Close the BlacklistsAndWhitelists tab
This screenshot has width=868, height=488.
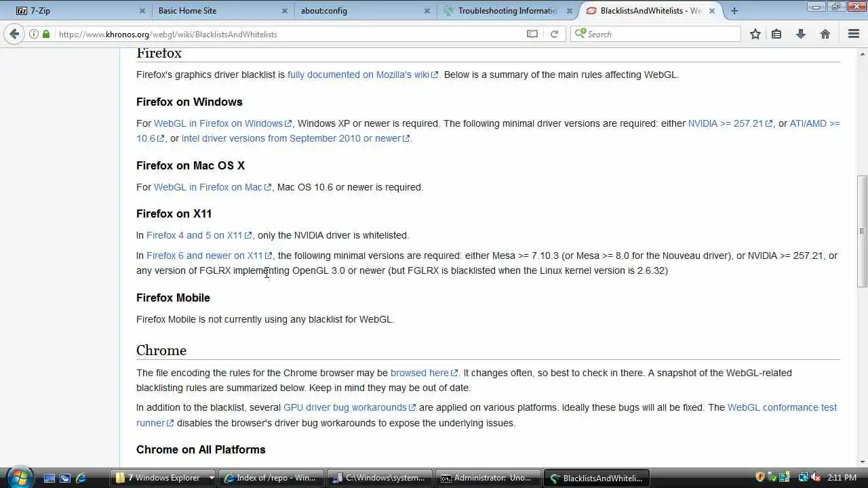point(712,11)
